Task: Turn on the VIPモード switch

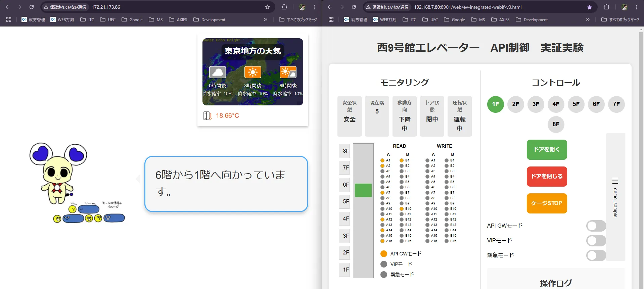Action: (x=596, y=241)
